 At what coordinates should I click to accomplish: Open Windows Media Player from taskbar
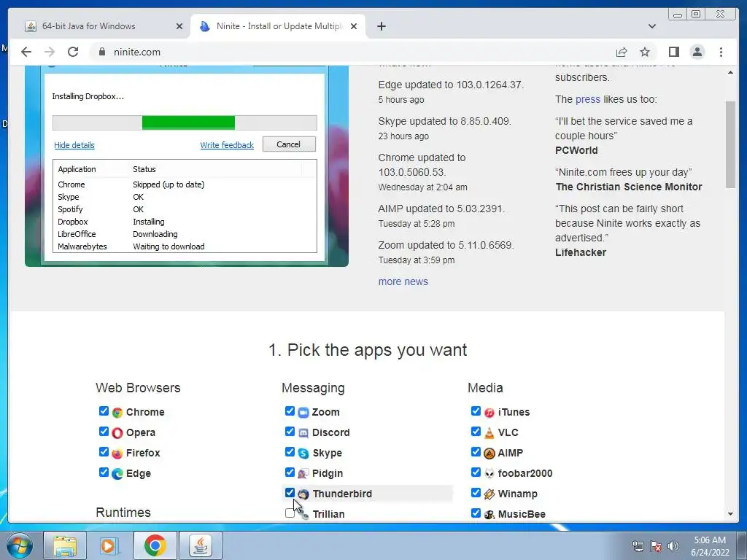[109, 545]
